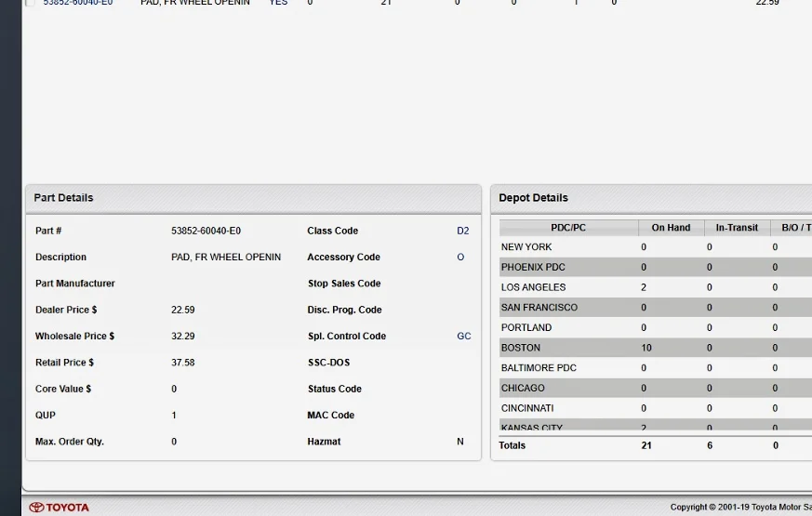Click the On Hand column header

point(671,228)
